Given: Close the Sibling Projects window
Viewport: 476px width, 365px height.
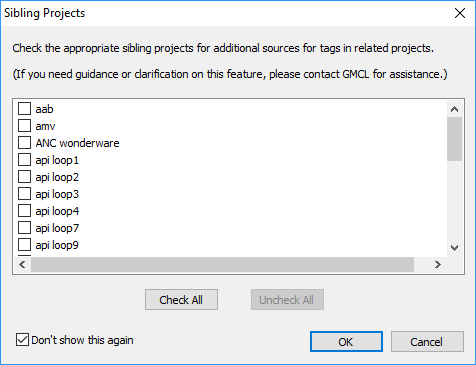Looking at the screenshot, I should tap(460, 13).
